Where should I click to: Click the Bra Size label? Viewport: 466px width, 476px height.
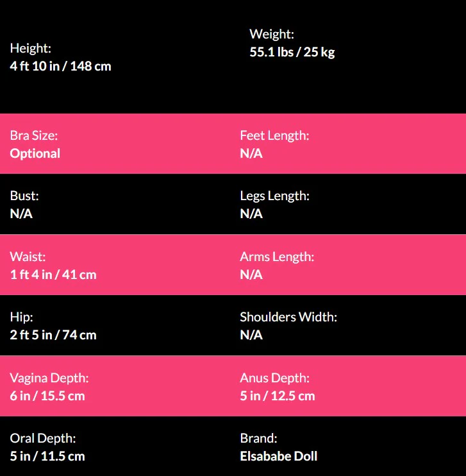point(34,135)
